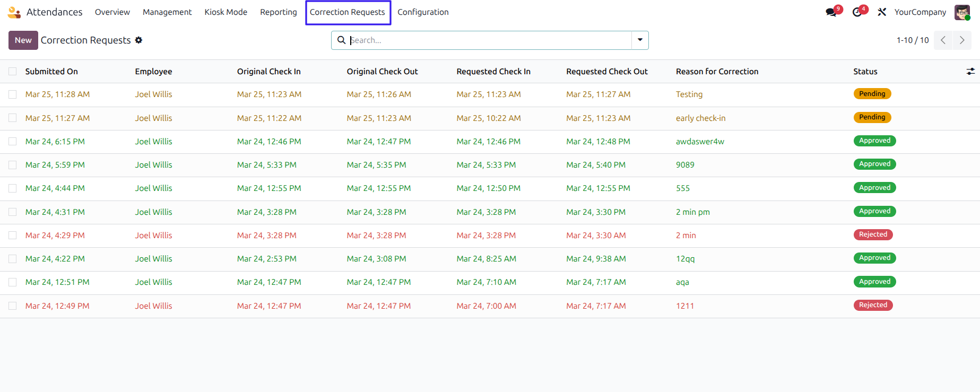Expand the search options dropdown arrow
The width and height of the screenshot is (980, 392).
pyautogui.click(x=640, y=40)
